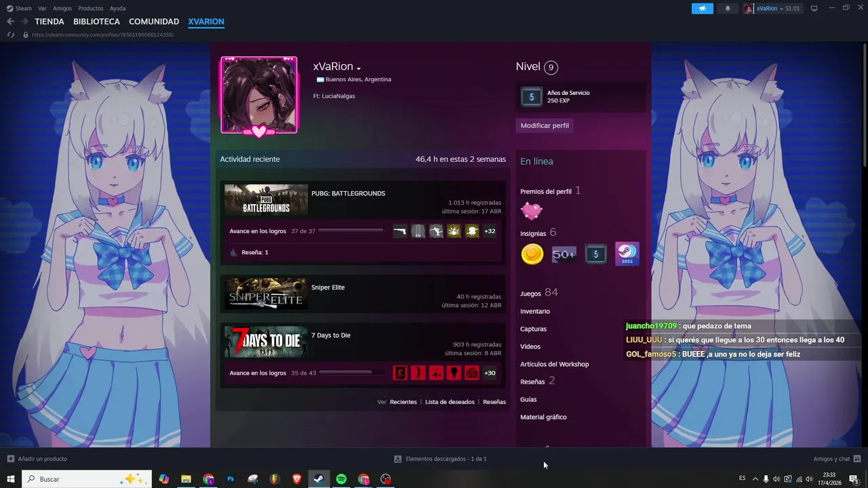This screenshot has height=488, width=868.
Task: Open Artículos del Workshop link
Action: [x=555, y=364]
